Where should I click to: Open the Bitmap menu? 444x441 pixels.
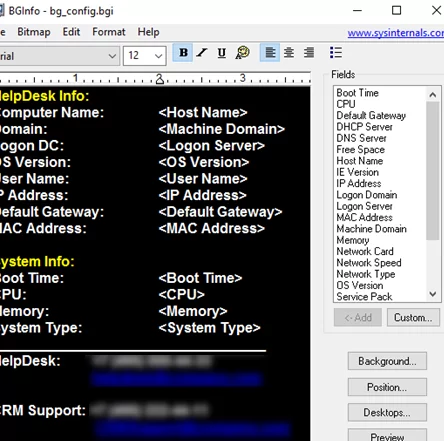34,32
